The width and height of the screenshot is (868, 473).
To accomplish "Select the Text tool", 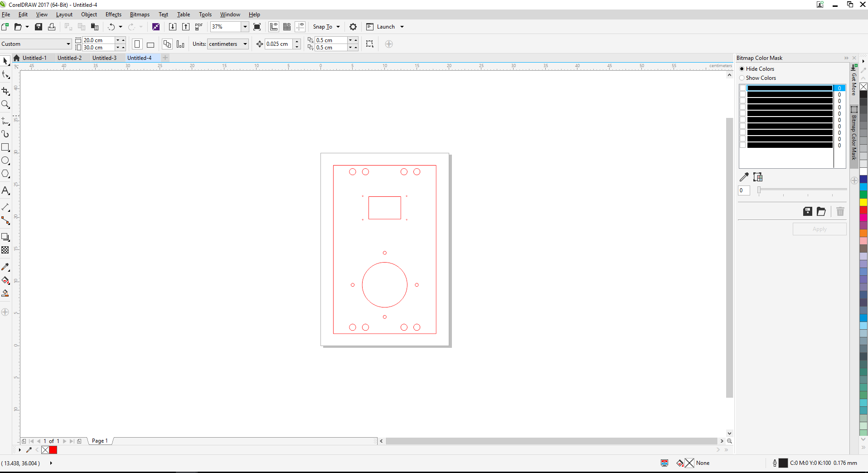I will point(5,190).
